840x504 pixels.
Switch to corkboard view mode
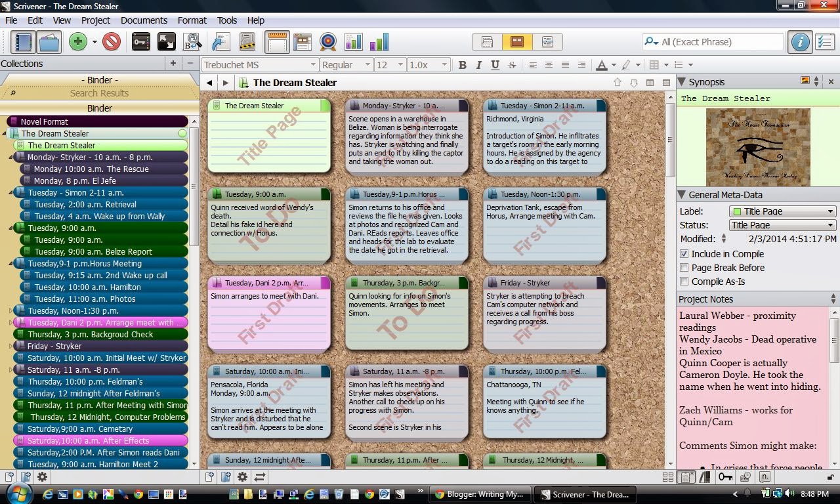point(516,42)
